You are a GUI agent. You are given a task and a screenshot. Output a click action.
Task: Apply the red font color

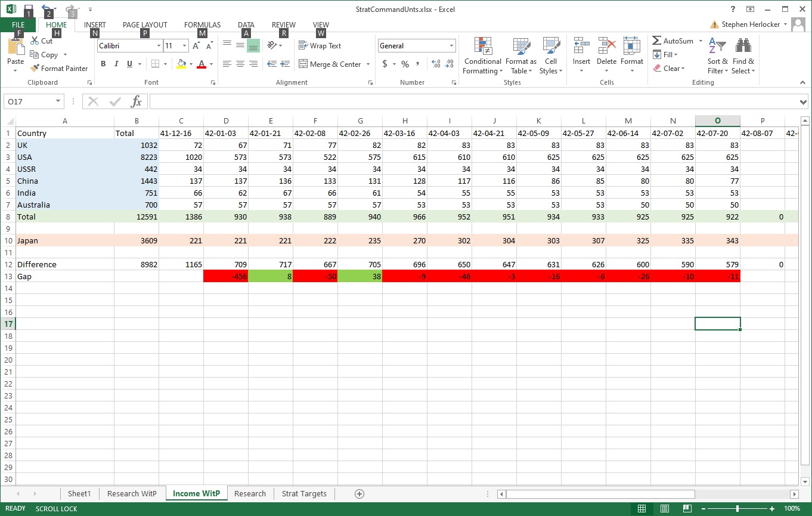202,64
